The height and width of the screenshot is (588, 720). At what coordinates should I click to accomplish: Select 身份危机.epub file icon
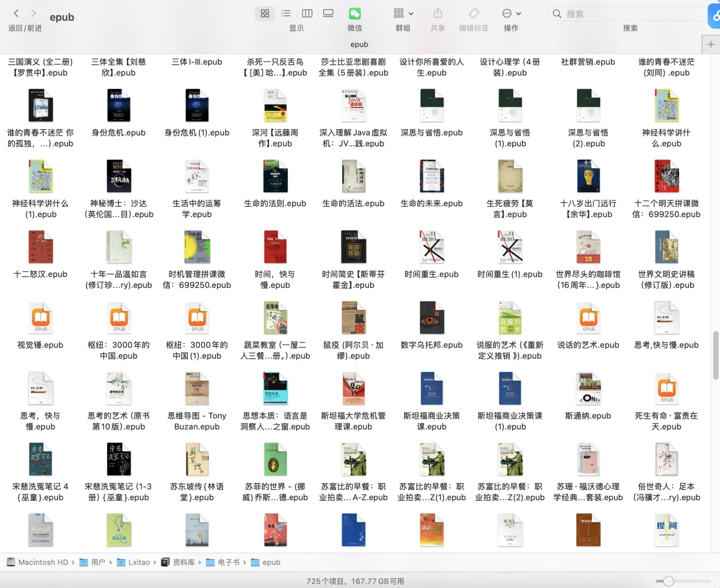[x=119, y=105]
